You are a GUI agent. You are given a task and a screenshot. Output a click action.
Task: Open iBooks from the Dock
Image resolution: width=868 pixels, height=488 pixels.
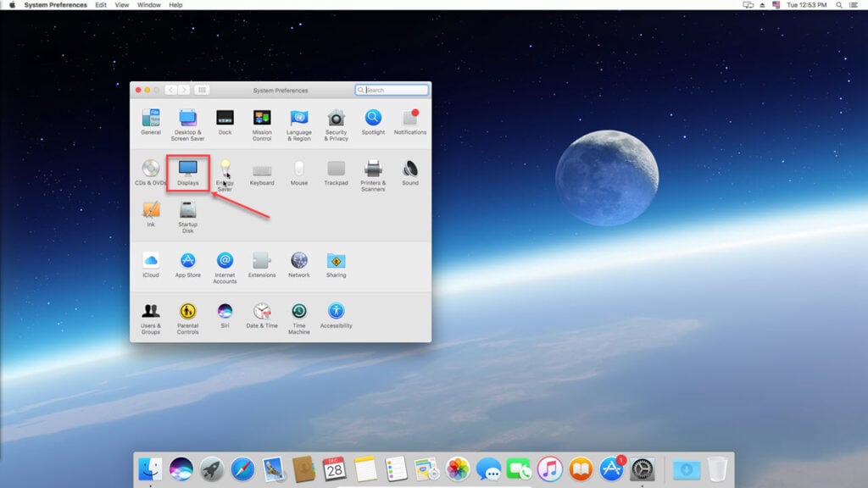tap(581, 469)
